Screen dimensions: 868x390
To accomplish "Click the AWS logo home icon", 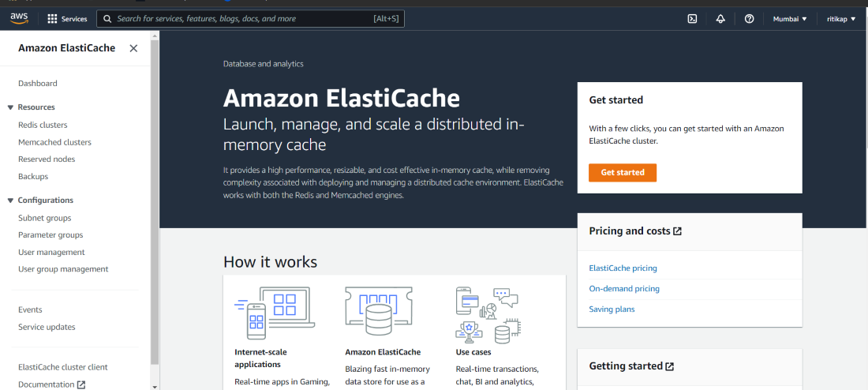I will [19, 18].
